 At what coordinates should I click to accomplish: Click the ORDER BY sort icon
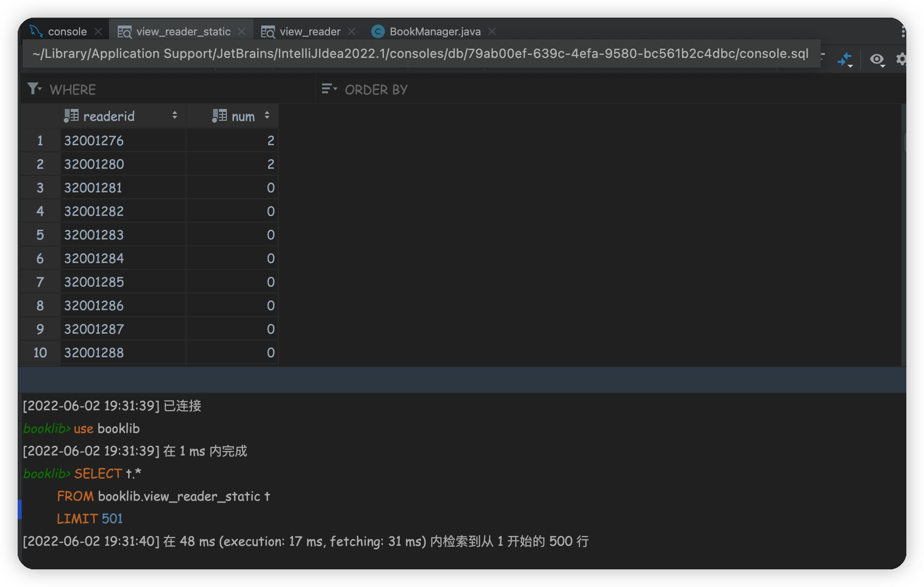329,89
